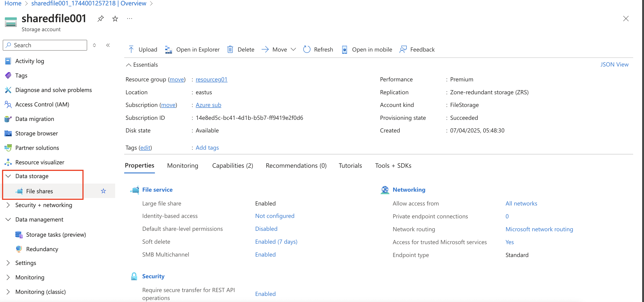The image size is (644, 302).
Task: Delete the storage account
Action: 240,50
